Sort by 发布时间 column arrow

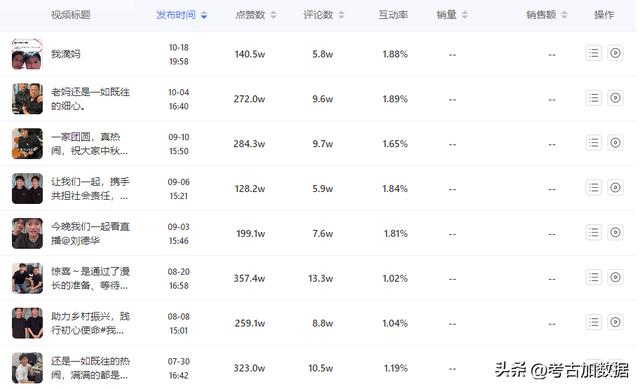click(x=204, y=16)
